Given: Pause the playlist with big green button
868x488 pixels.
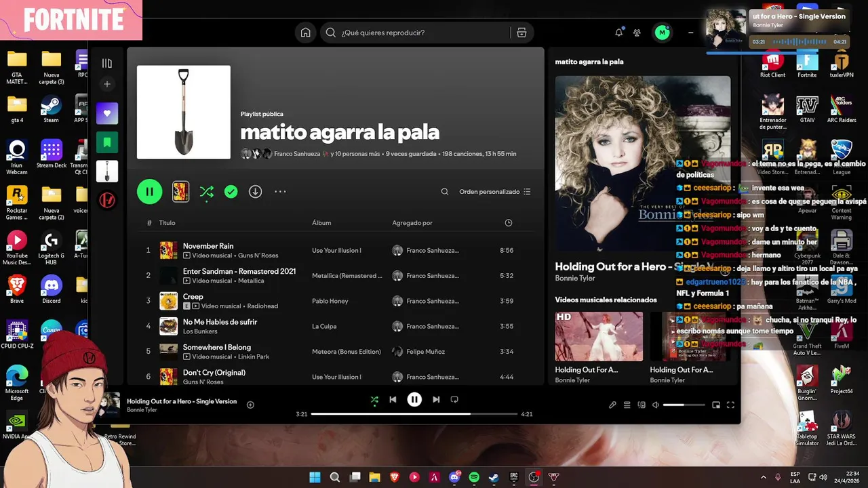Looking at the screenshot, I should coord(149,192).
